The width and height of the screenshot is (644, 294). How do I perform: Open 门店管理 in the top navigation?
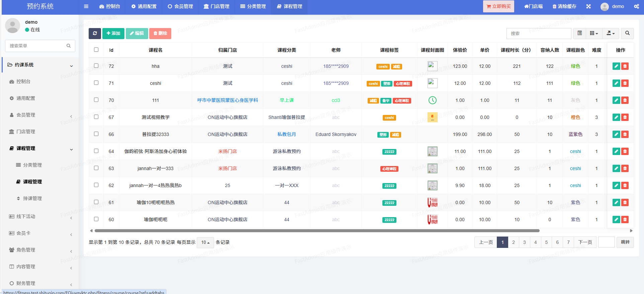(216, 6)
